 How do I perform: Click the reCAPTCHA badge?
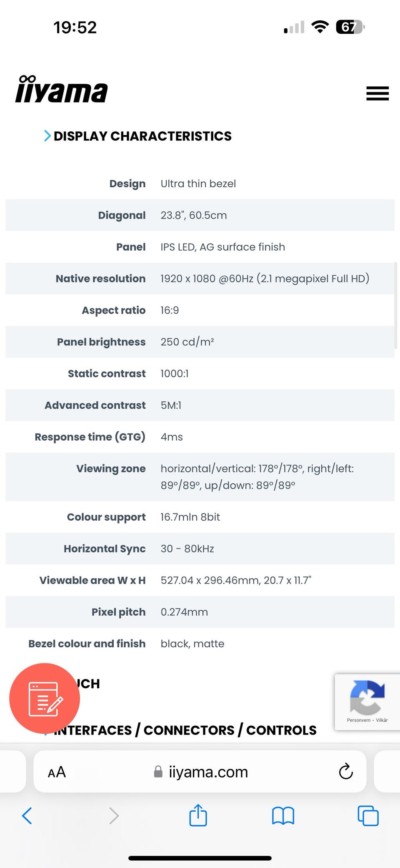point(367,697)
